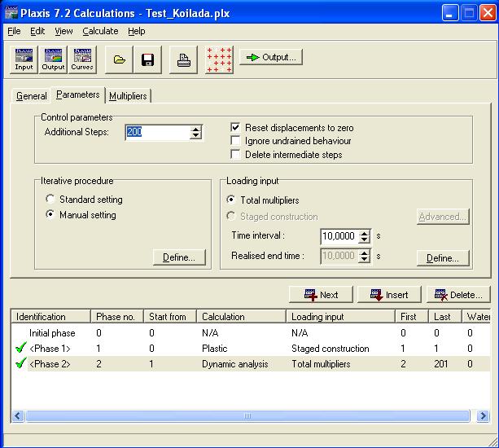Image resolution: width=499 pixels, height=448 pixels.
Task: Open the Edit menu
Action: tap(37, 31)
